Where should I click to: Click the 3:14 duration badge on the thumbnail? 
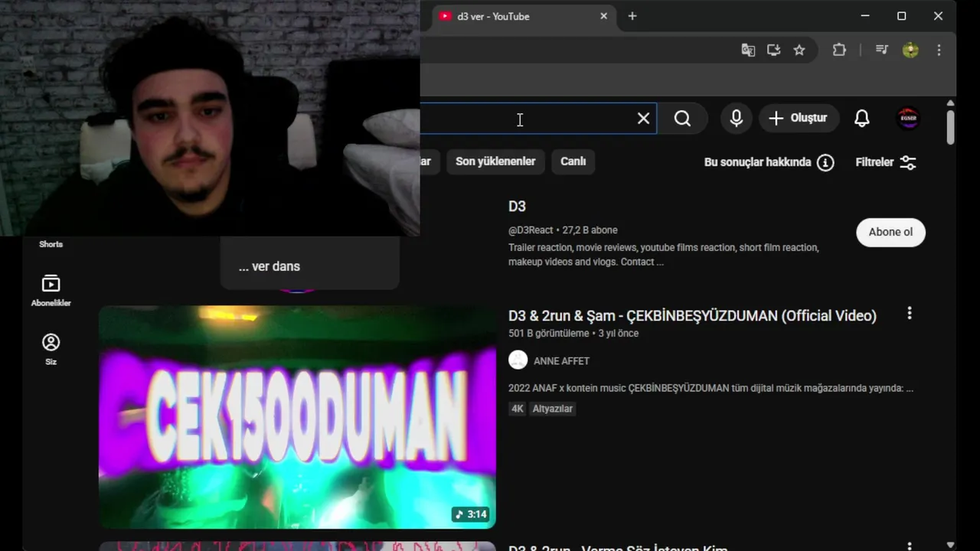tap(471, 514)
